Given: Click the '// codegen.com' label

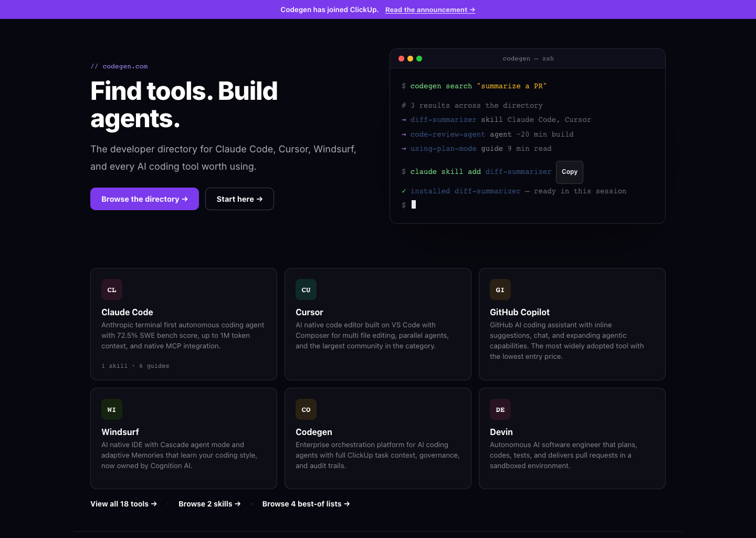Looking at the screenshot, I should [x=119, y=66].
